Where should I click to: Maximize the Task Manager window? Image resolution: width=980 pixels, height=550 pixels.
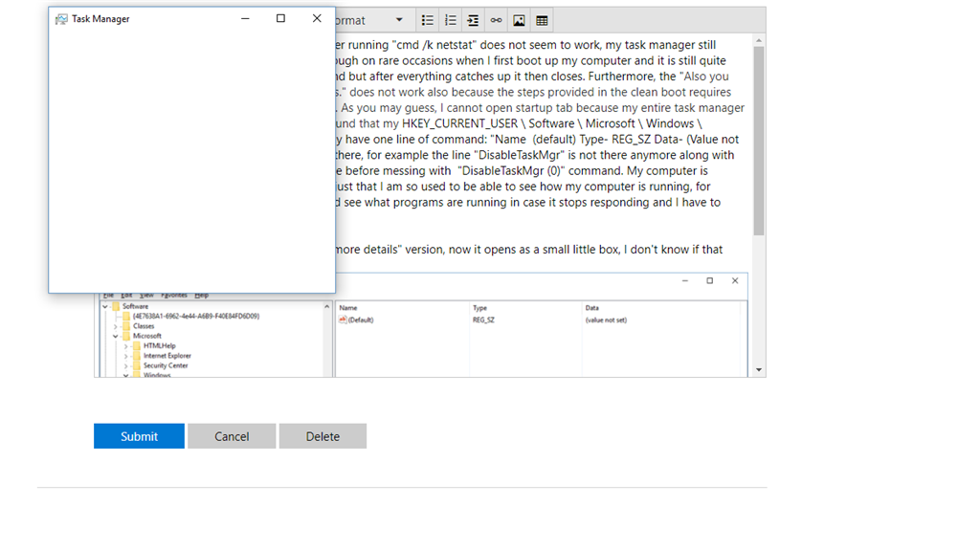280,18
